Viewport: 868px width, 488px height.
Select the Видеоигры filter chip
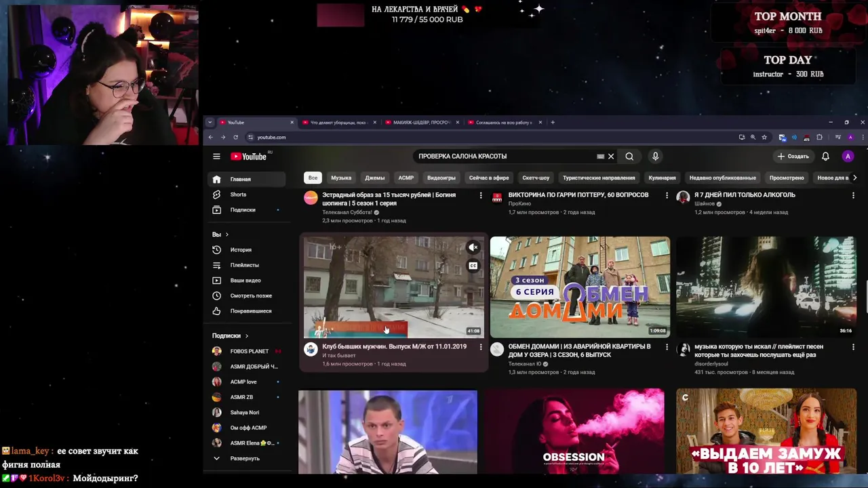click(x=441, y=178)
